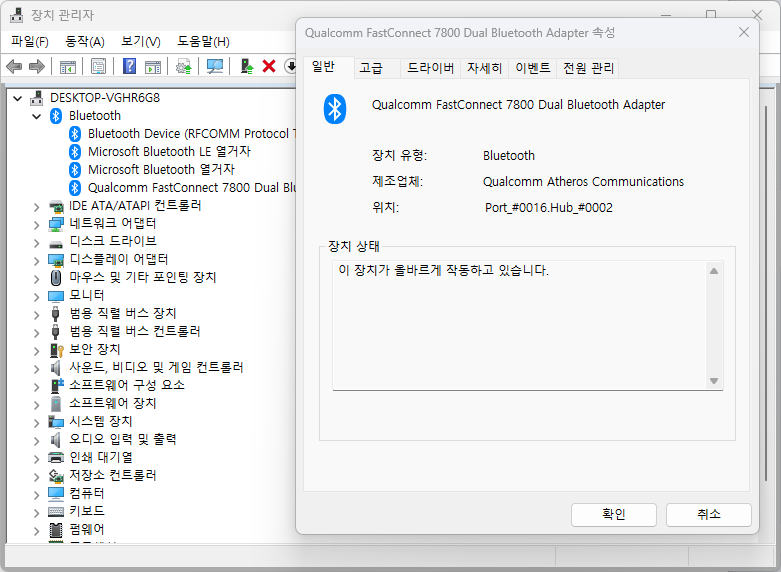Expand the 소프트웨어 구성 요소 category

[x=36, y=386]
